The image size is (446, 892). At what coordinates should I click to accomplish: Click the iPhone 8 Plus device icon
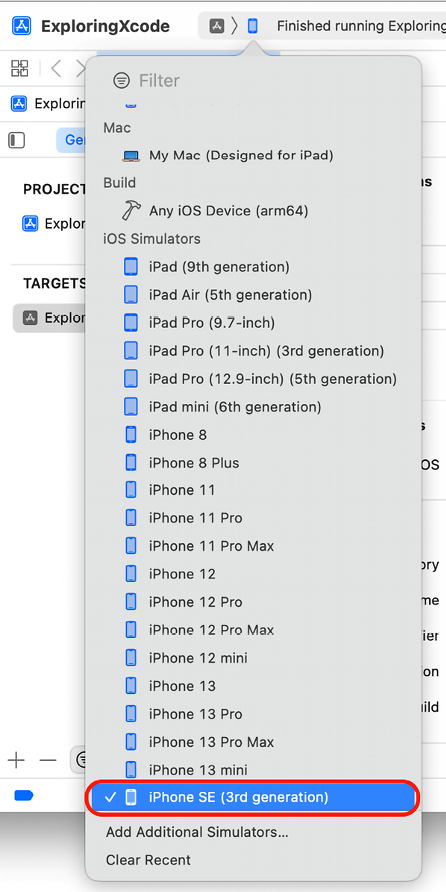[131, 462]
